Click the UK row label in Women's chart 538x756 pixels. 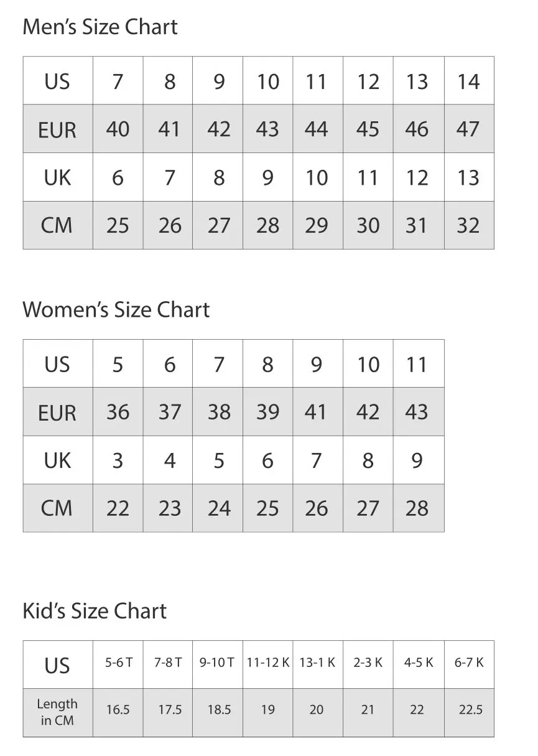(57, 460)
